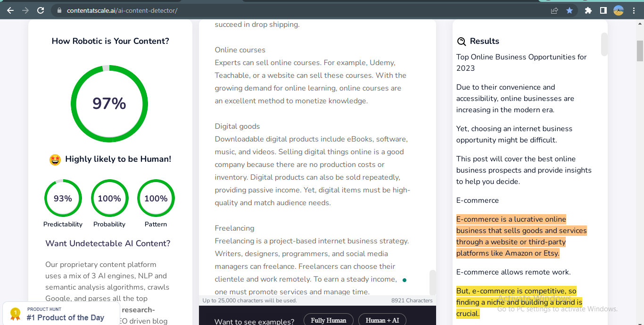The image size is (644, 325).
Task: Open the Human + AI example
Action: (x=382, y=320)
